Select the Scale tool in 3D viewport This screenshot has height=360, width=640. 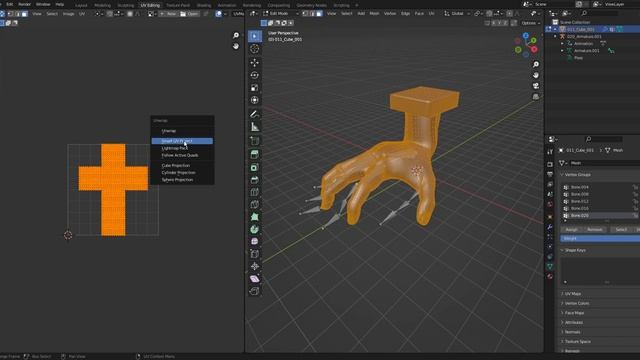255,88
